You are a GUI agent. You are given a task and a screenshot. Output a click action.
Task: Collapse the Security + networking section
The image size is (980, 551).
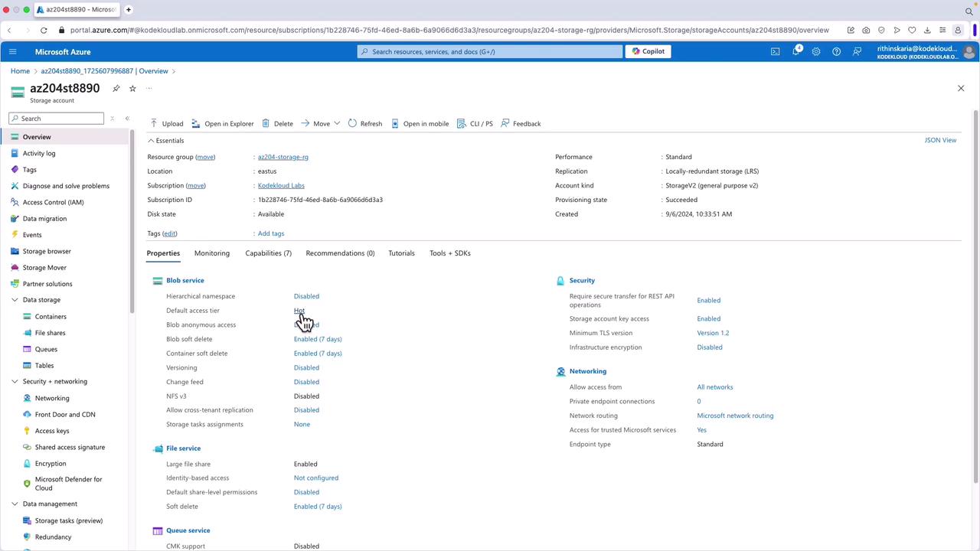pyautogui.click(x=15, y=381)
